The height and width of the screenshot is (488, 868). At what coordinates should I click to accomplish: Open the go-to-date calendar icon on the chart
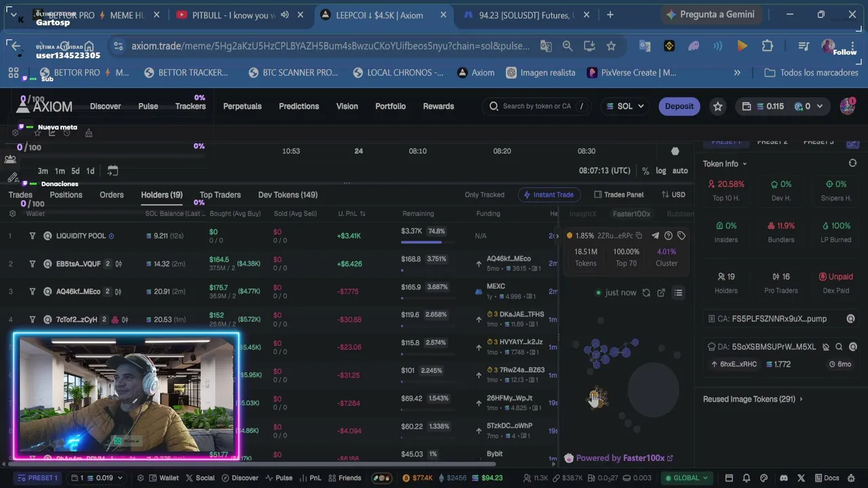click(113, 171)
